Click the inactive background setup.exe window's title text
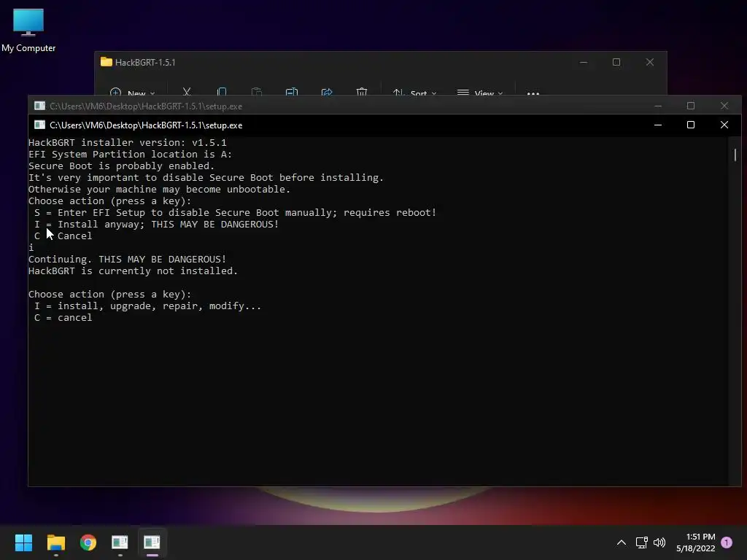 click(x=146, y=106)
